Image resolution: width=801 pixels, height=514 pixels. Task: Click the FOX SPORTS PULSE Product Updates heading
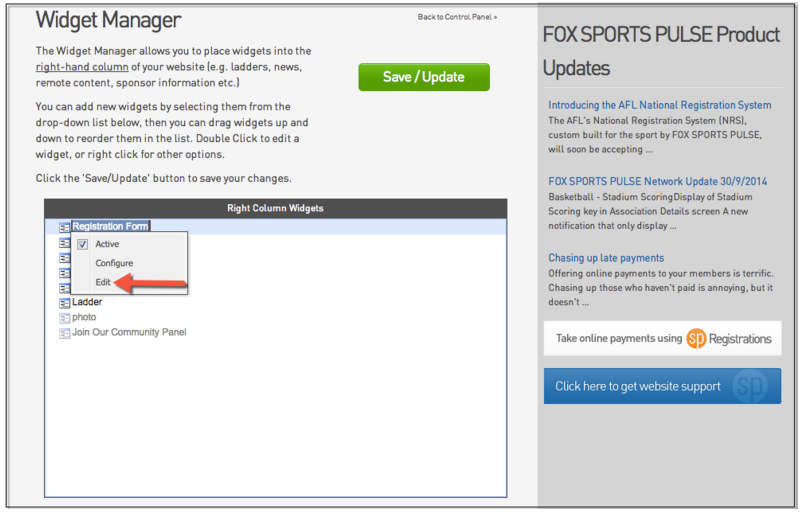coord(661,51)
